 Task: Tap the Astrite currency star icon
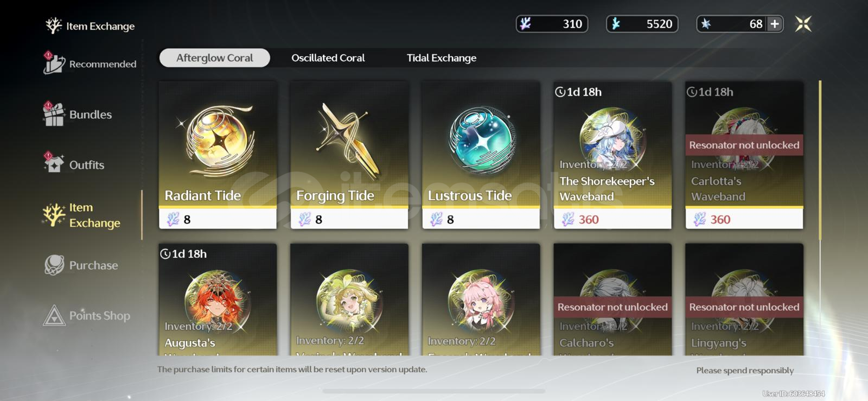pos(706,24)
